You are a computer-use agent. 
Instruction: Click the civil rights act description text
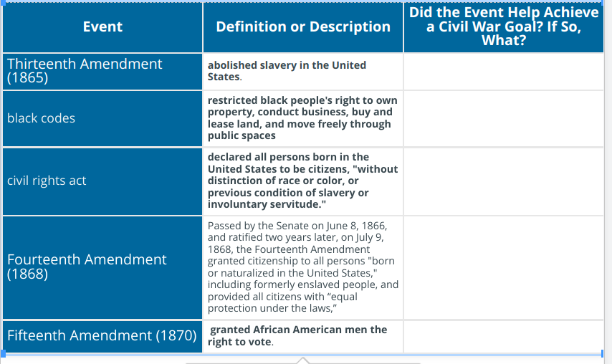(302, 181)
